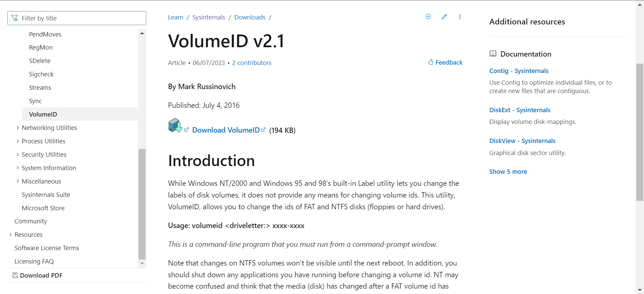Expand the Networking Utilities chevron
This screenshot has height=294, width=644.
(18, 128)
